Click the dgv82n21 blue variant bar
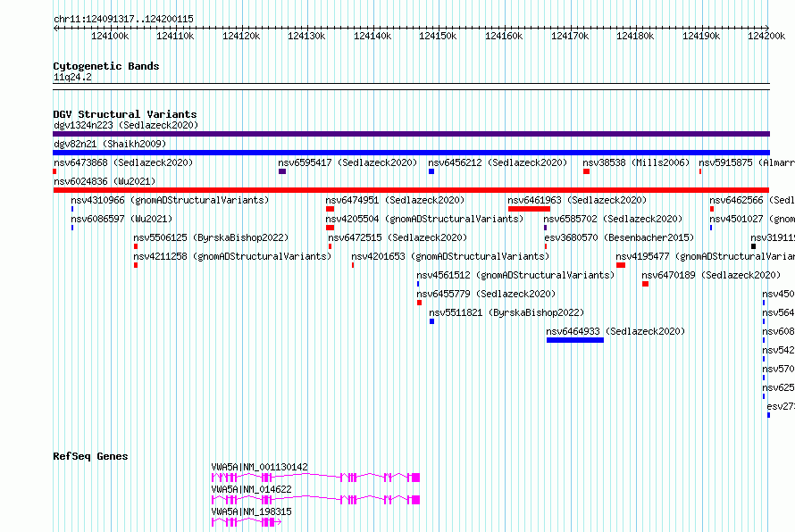 click(x=411, y=153)
